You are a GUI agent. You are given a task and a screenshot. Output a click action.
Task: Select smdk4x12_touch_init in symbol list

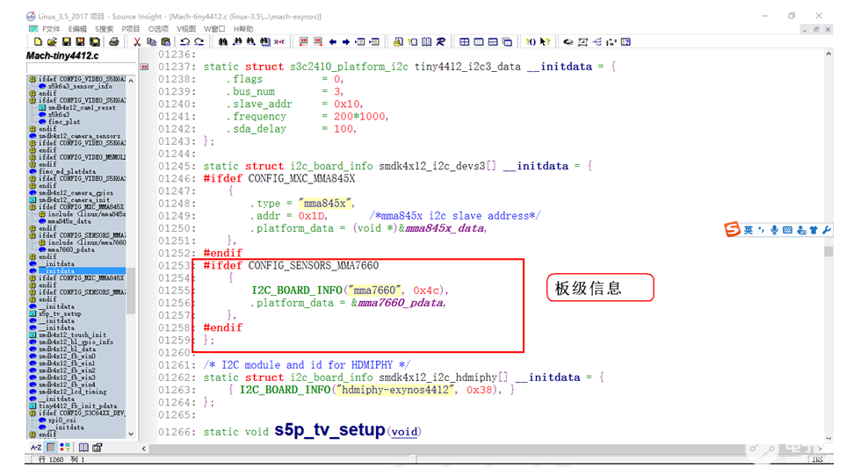point(73,334)
